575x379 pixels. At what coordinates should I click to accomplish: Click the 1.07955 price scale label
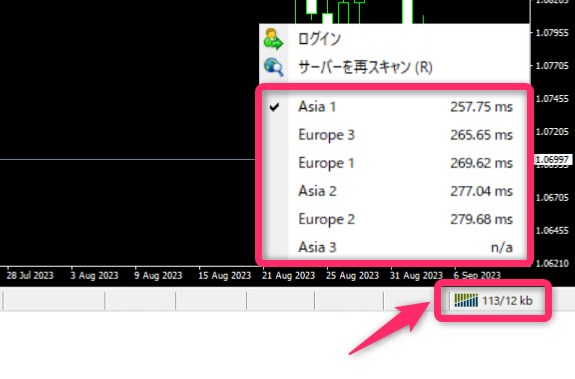click(552, 33)
